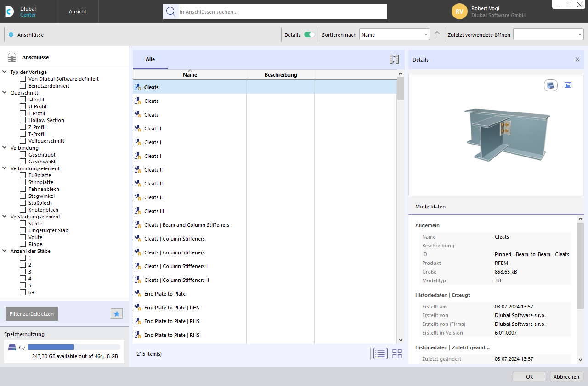Check the Benutzerdefiniert filter

(23, 86)
